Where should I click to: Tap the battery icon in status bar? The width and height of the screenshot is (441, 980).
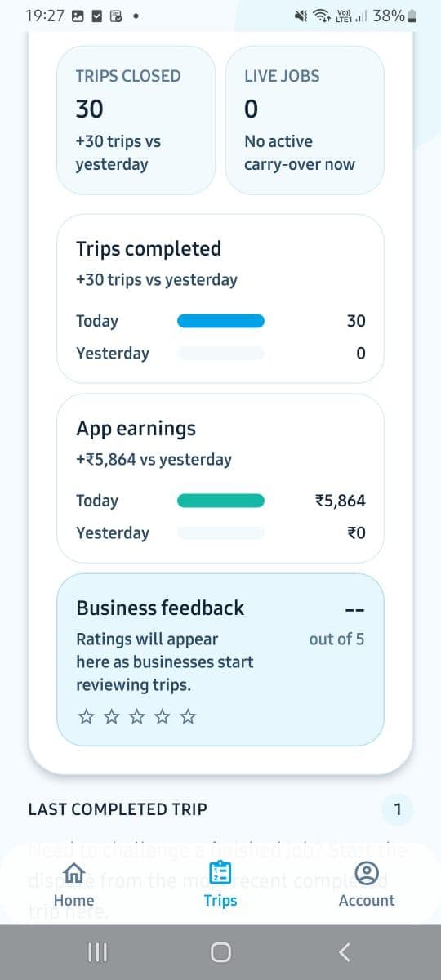[413, 16]
